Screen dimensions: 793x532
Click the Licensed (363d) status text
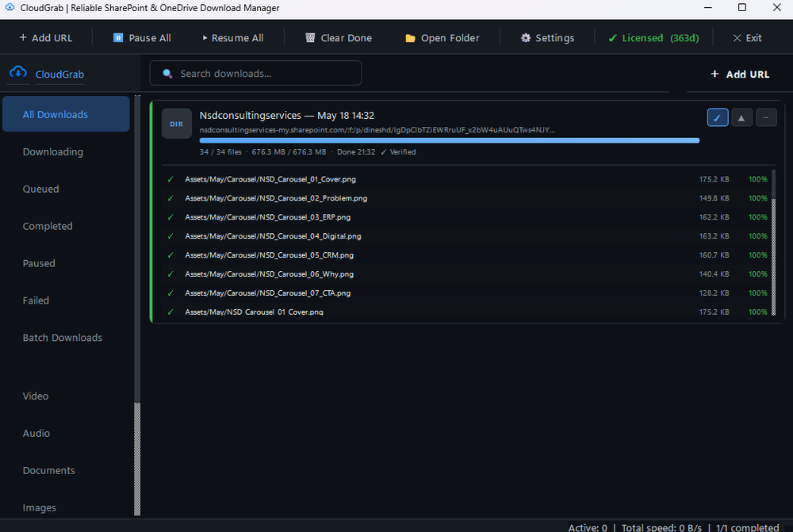coord(661,38)
